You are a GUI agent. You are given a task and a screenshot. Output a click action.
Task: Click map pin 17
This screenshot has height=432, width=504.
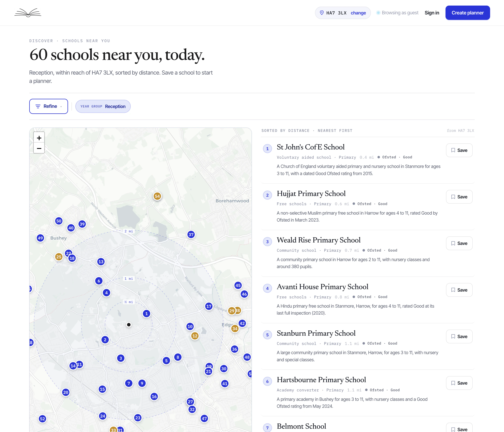(x=209, y=306)
